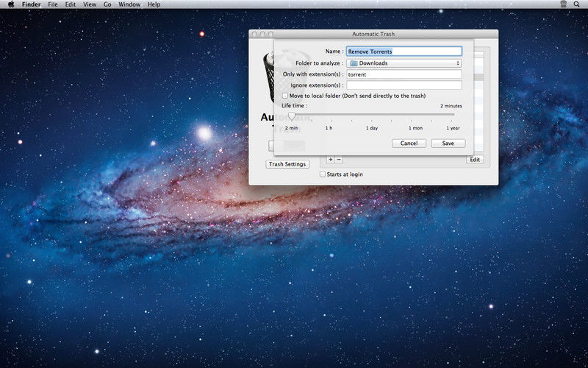Screen dimensions: 588x368
Task: Click the Only with extension(s) field
Action: click(404, 74)
